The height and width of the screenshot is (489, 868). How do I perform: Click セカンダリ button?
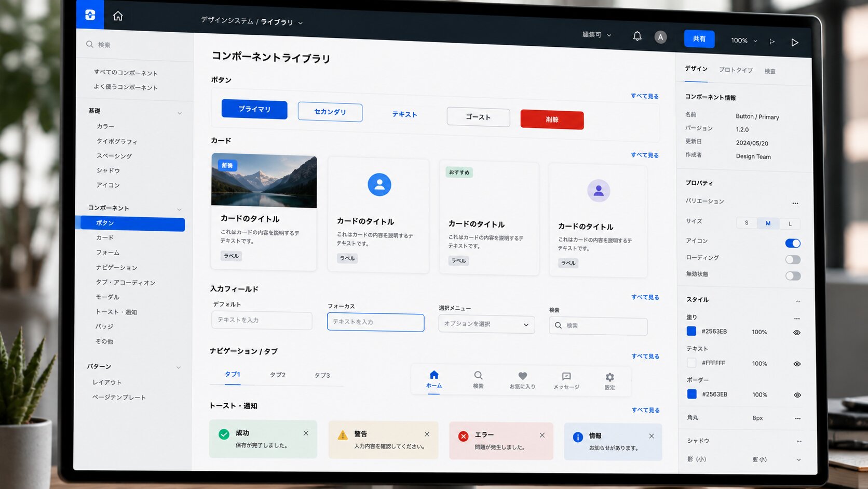click(x=330, y=112)
